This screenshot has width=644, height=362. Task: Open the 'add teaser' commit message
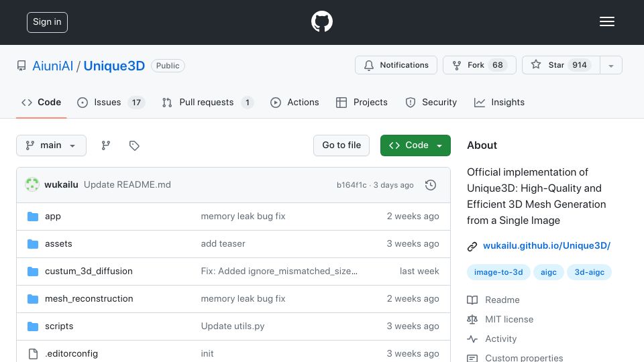point(223,244)
